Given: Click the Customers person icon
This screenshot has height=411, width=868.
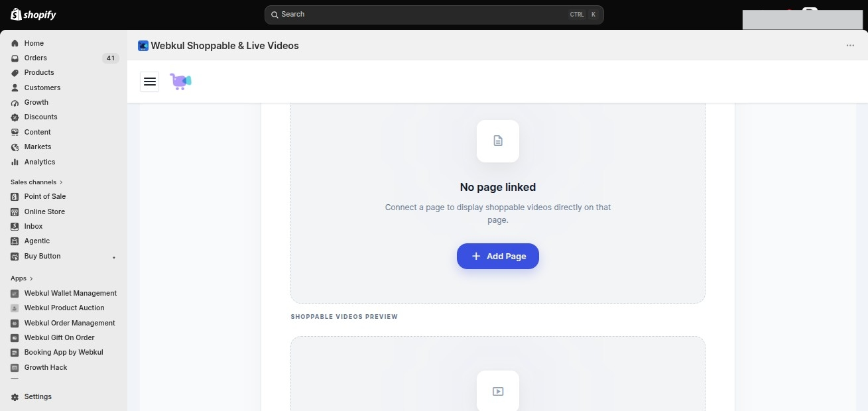Looking at the screenshot, I should click(x=15, y=88).
